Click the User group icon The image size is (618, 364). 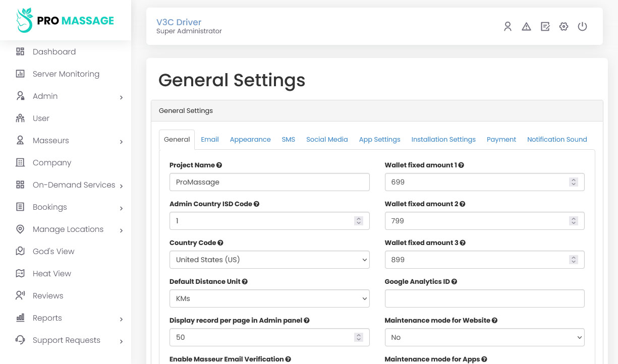click(x=20, y=118)
